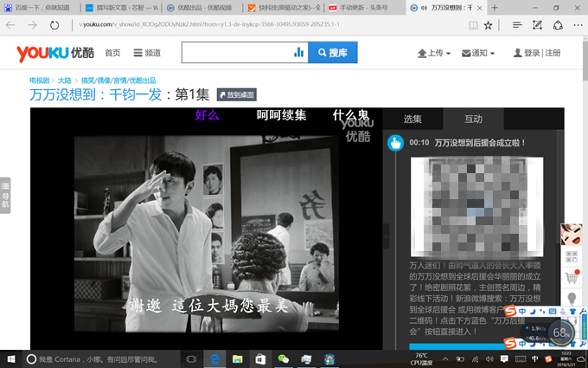This screenshot has height=368, width=588.
Task: Open the 电视剧 breadcrumb link
Action: 40,81
